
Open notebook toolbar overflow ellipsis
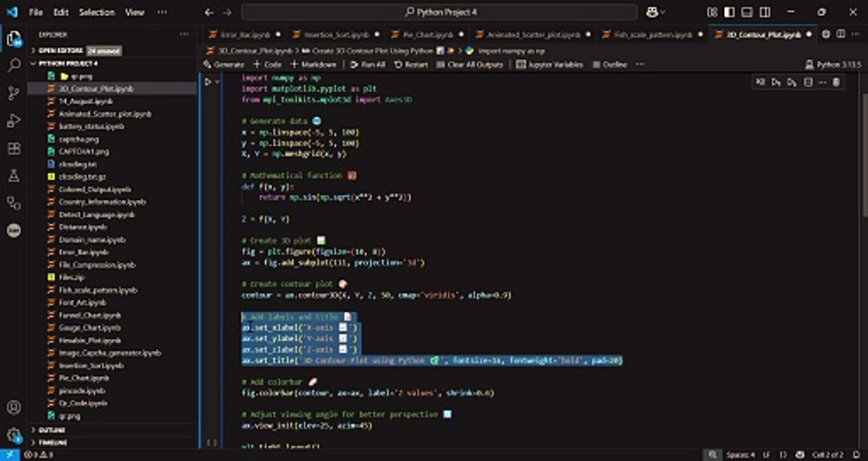(639, 64)
